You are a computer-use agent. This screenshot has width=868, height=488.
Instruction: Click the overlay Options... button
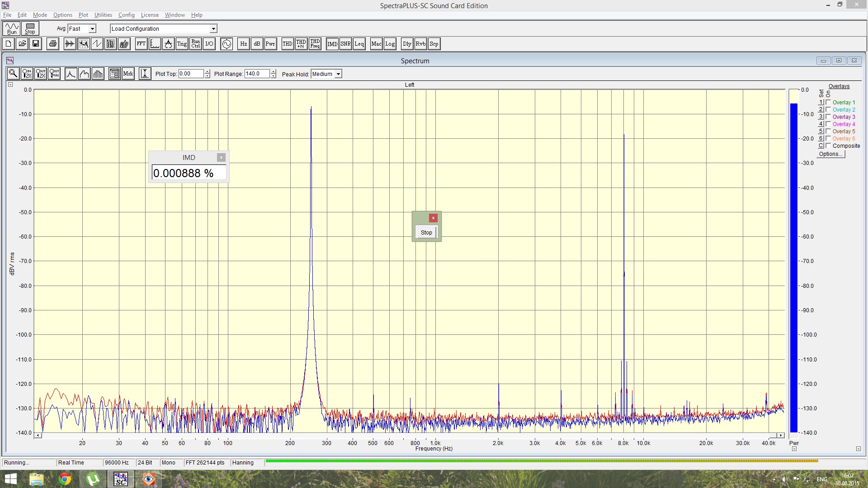[x=831, y=154]
